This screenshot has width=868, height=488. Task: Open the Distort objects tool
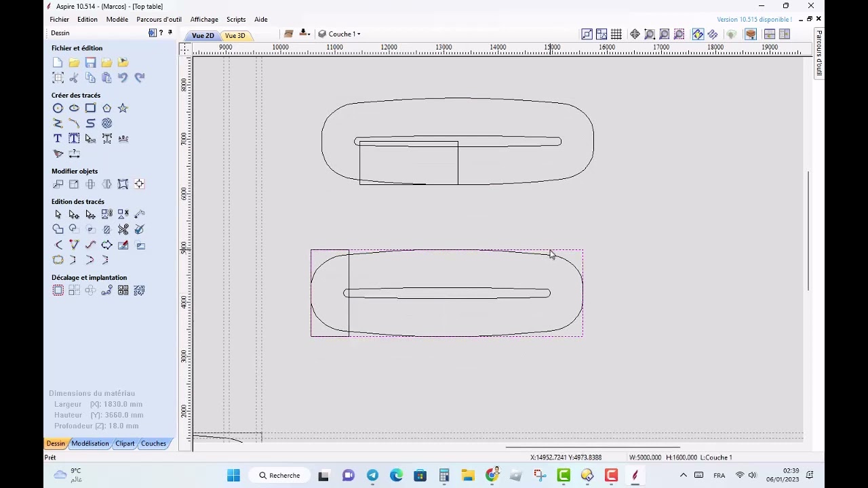[x=123, y=184]
